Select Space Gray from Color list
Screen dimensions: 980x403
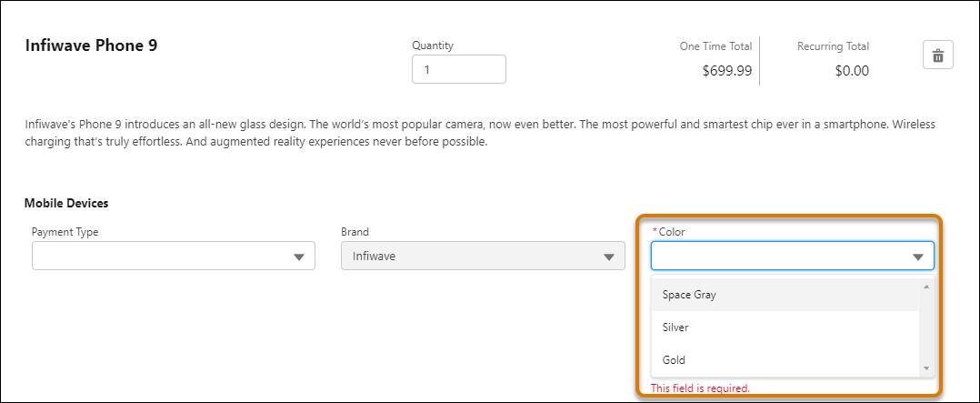tap(785, 295)
